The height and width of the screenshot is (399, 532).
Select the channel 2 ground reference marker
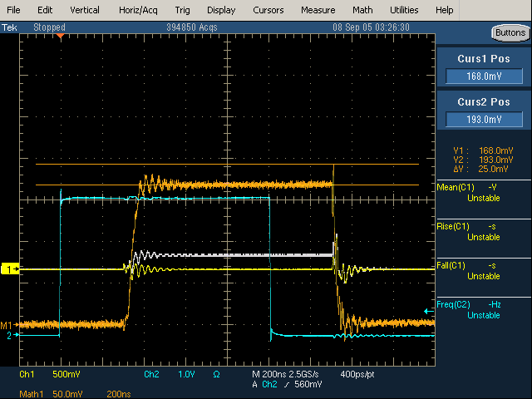click(x=10, y=336)
